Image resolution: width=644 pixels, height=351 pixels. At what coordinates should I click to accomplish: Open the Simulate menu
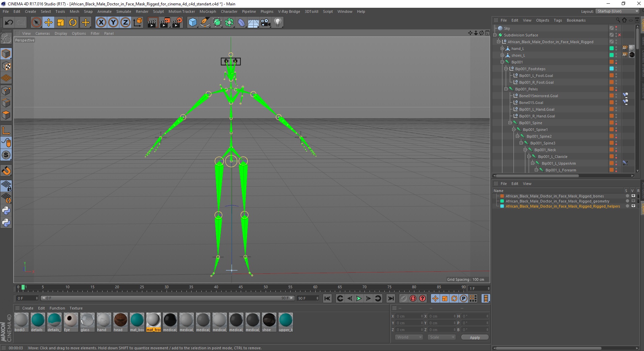click(124, 11)
